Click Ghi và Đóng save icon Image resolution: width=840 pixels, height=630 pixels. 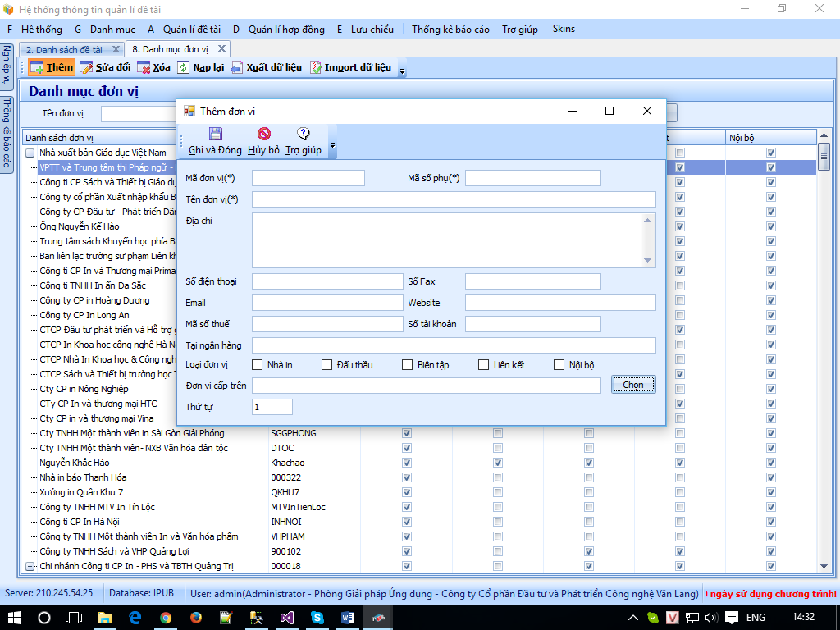[x=215, y=134]
